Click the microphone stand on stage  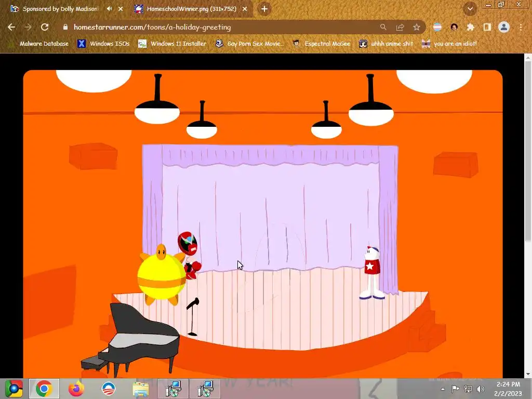click(193, 317)
